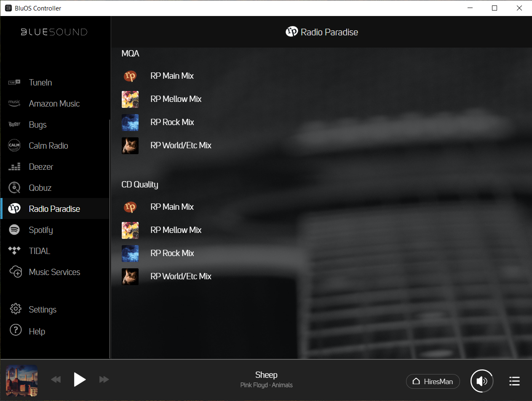The height and width of the screenshot is (401, 532).
Task: Open Calm Radio via its round icon
Action: (15, 146)
